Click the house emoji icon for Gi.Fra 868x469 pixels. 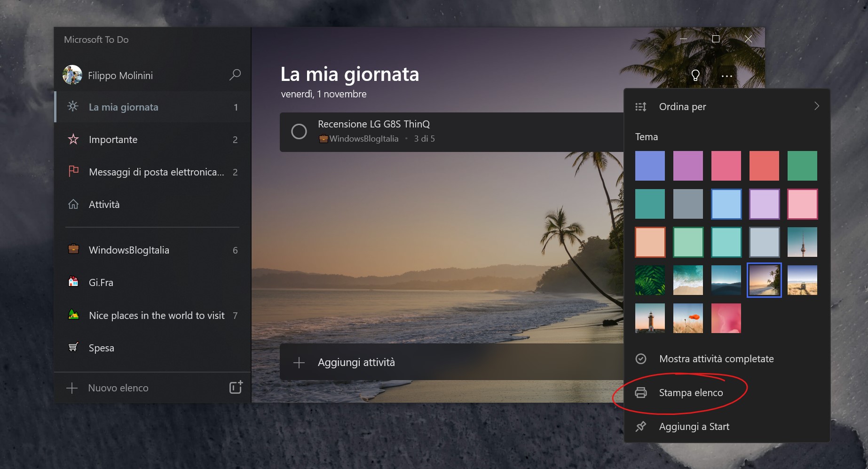[x=73, y=281]
